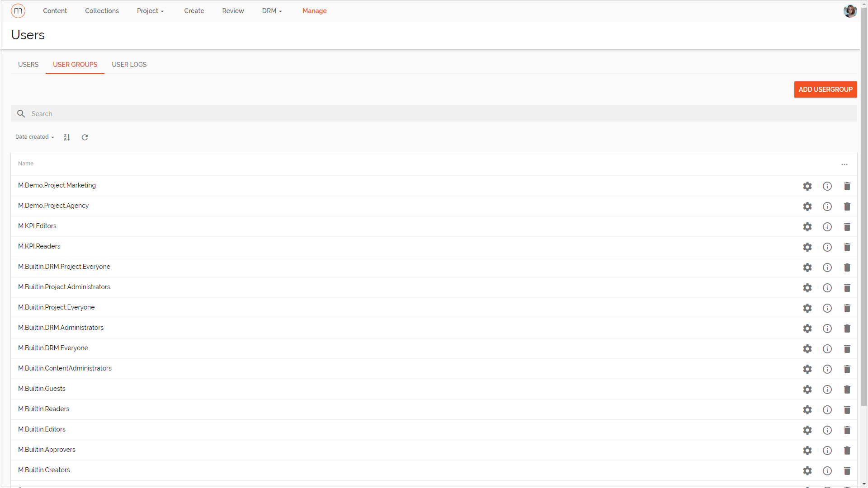The width and height of the screenshot is (868, 488).
Task: Expand the Date created sort dropdown
Action: [x=35, y=137]
